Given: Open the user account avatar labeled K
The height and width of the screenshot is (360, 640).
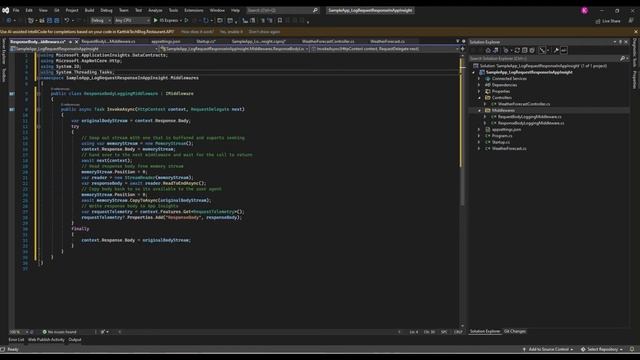Looking at the screenshot, I should coord(584,11).
